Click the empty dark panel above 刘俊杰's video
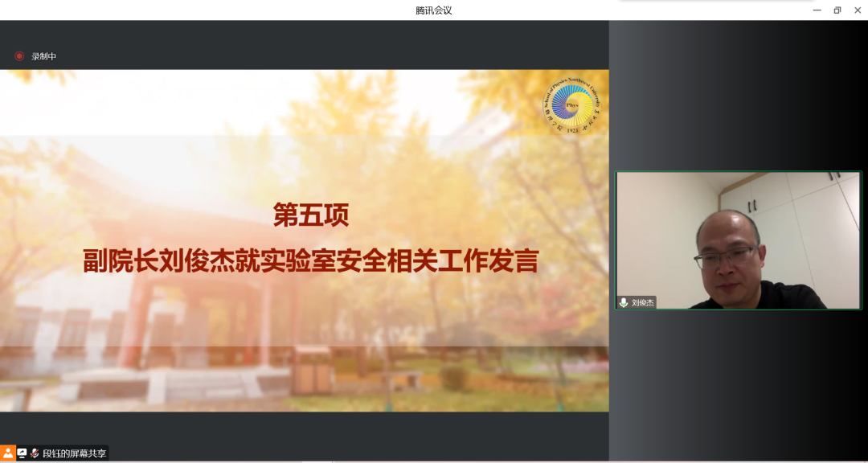Image resolution: width=868 pixels, height=463 pixels. pos(738,96)
